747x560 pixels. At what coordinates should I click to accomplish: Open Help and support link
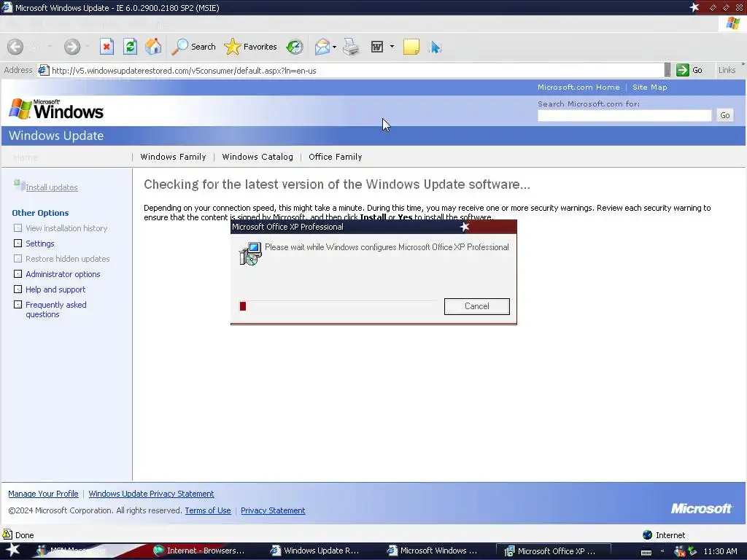tap(55, 289)
